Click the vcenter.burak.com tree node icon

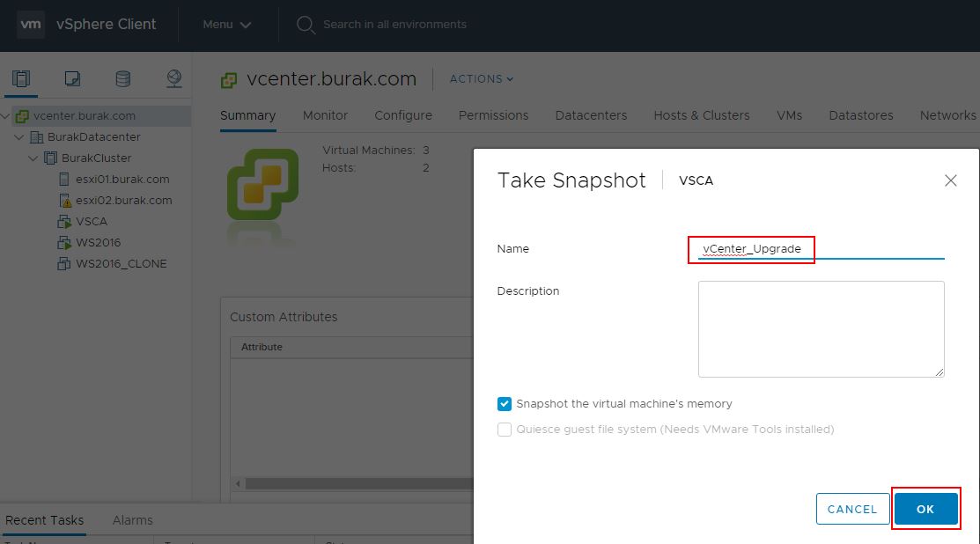point(23,116)
